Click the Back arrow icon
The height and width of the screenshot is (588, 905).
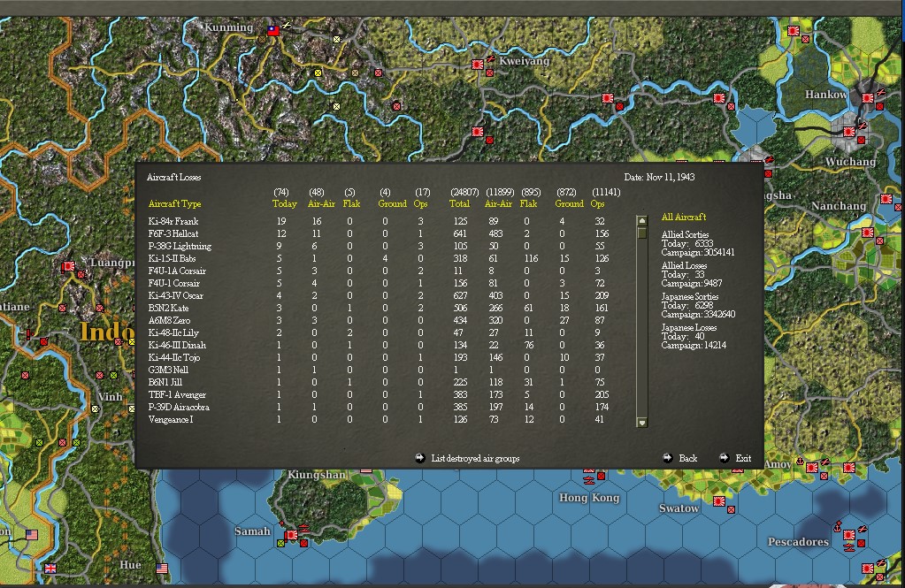pos(668,458)
